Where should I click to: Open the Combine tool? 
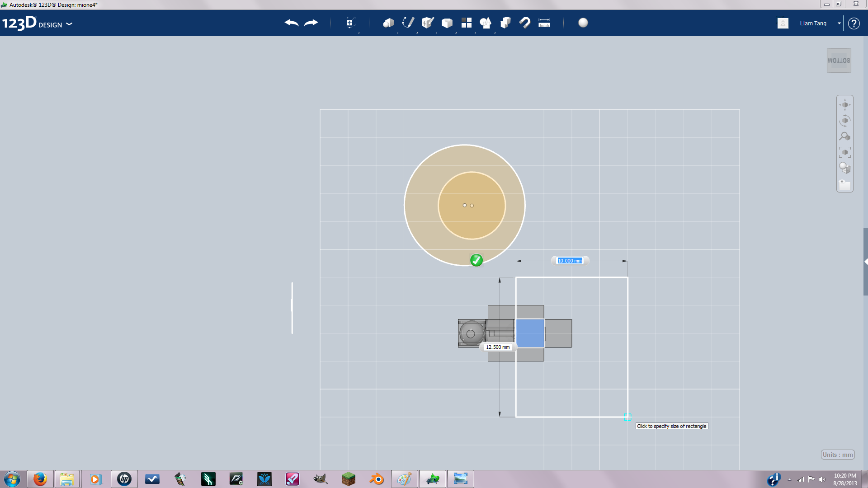click(x=505, y=23)
